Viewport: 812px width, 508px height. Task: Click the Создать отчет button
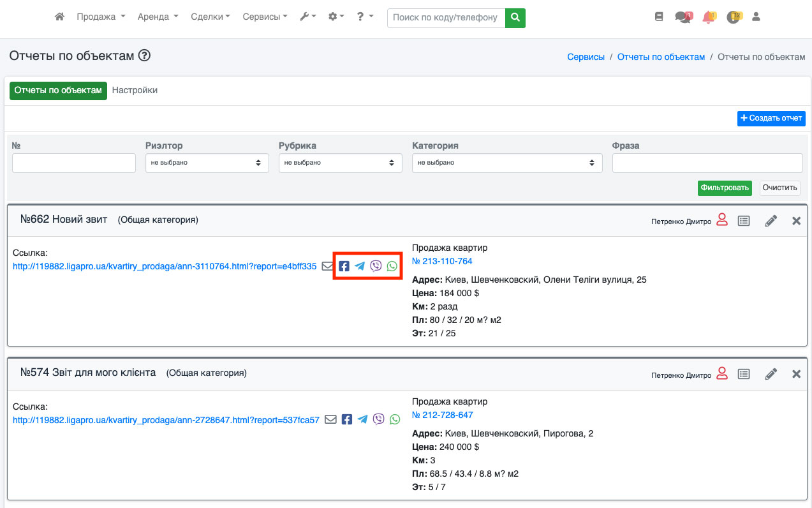click(x=771, y=118)
